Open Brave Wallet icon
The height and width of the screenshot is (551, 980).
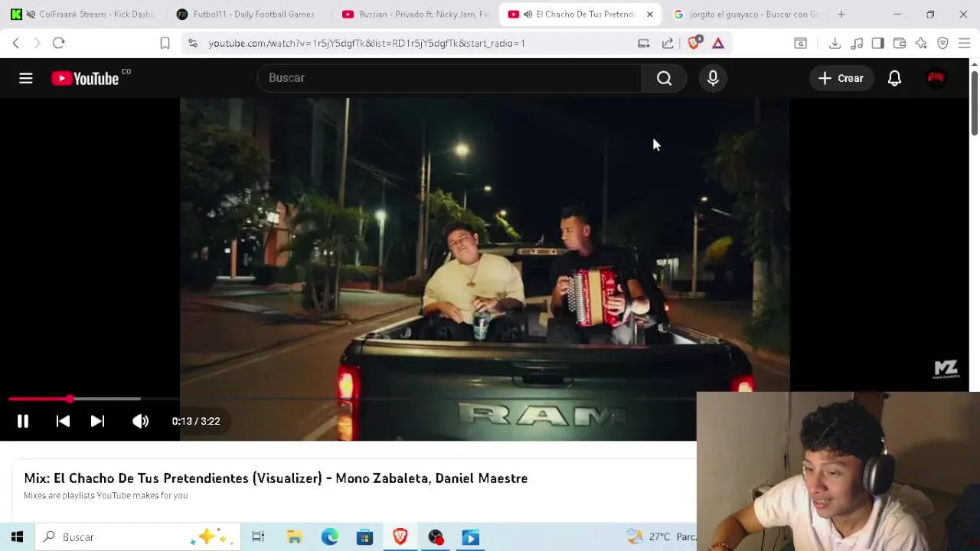coord(900,44)
